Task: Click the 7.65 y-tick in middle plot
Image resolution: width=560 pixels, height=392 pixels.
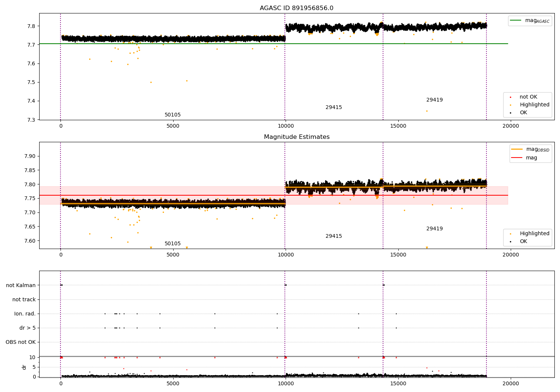Action: [30, 227]
